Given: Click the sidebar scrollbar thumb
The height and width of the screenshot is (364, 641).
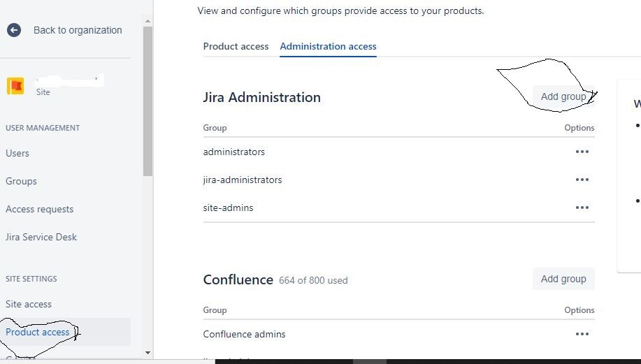Looking at the screenshot, I should coord(147,101).
